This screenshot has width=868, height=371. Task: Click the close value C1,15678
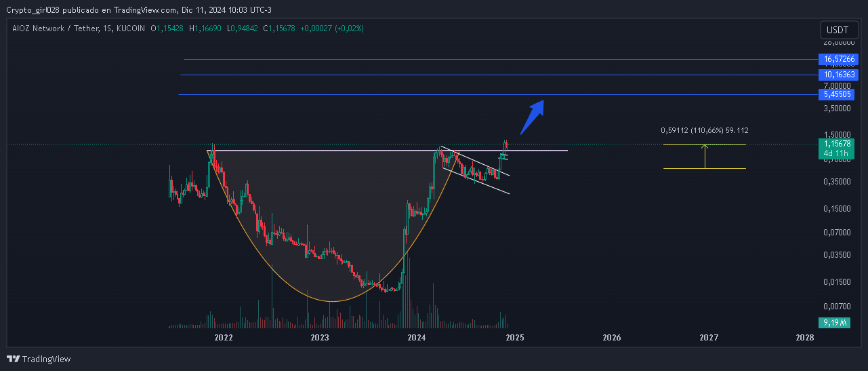pyautogui.click(x=280, y=28)
